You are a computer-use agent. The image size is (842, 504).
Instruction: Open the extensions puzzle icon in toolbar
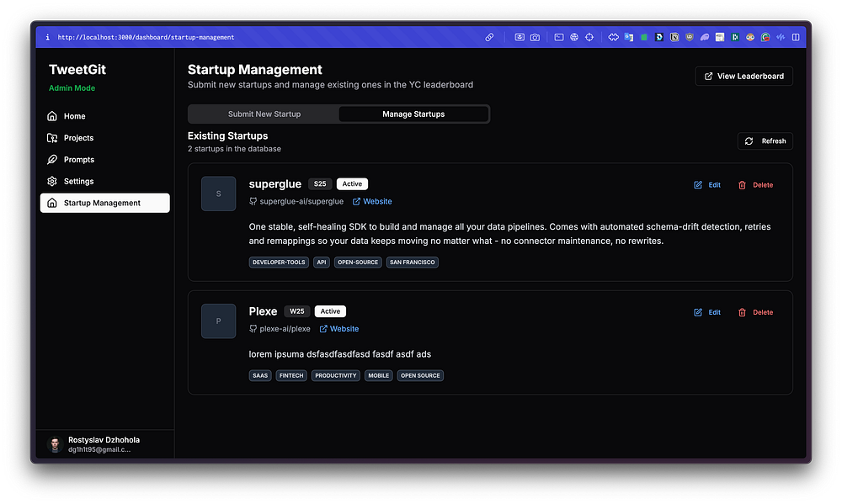pos(613,37)
